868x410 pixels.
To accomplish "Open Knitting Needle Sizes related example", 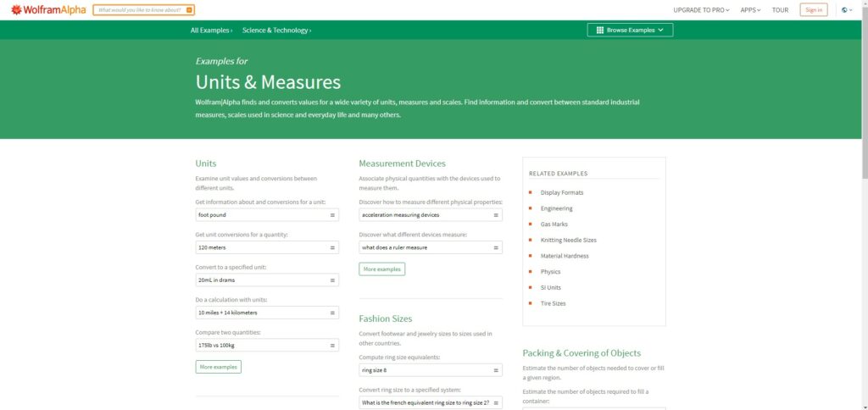I will tap(569, 240).
